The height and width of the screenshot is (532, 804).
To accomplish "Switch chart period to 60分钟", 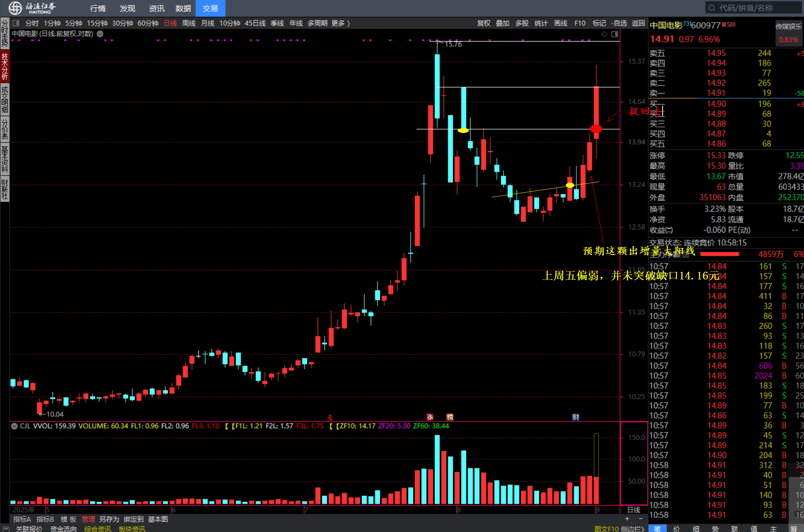I will pyautogui.click(x=148, y=23).
